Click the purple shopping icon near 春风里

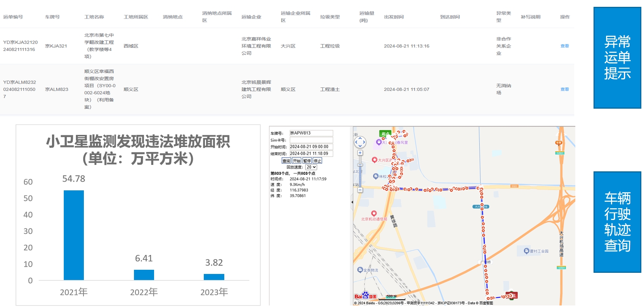(x=378, y=142)
